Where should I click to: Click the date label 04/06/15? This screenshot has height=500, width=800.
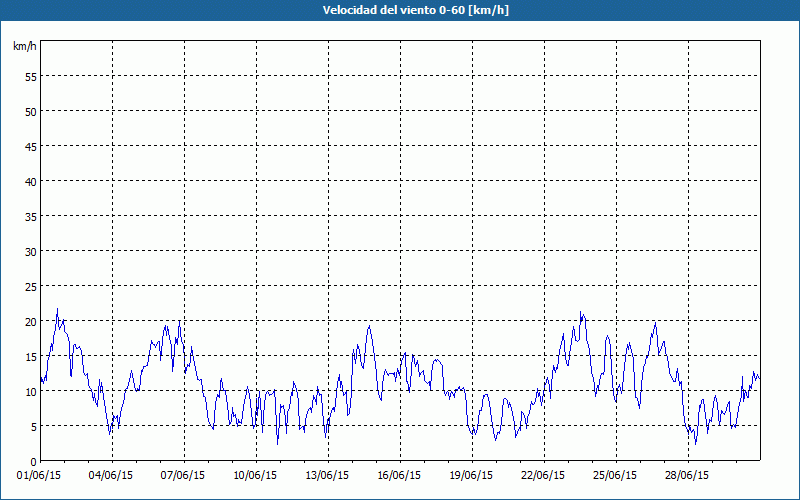(x=111, y=476)
